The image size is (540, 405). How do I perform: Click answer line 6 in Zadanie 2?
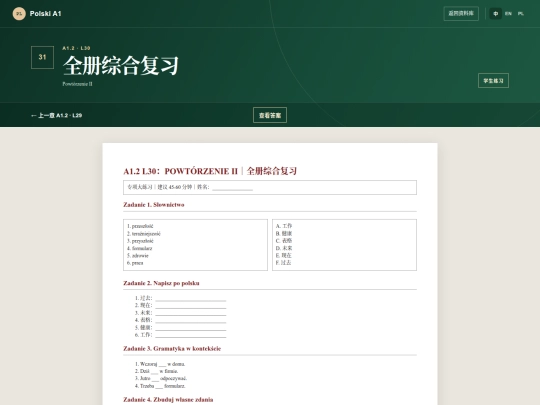click(191, 335)
